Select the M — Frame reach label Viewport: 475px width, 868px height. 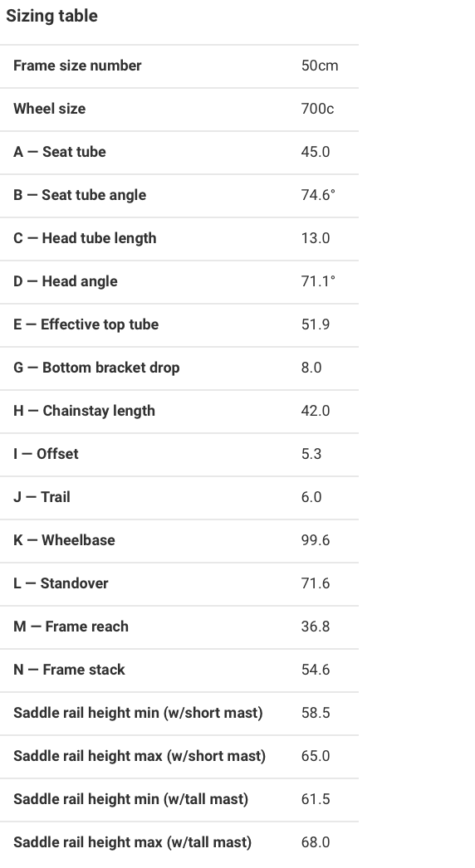point(71,627)
